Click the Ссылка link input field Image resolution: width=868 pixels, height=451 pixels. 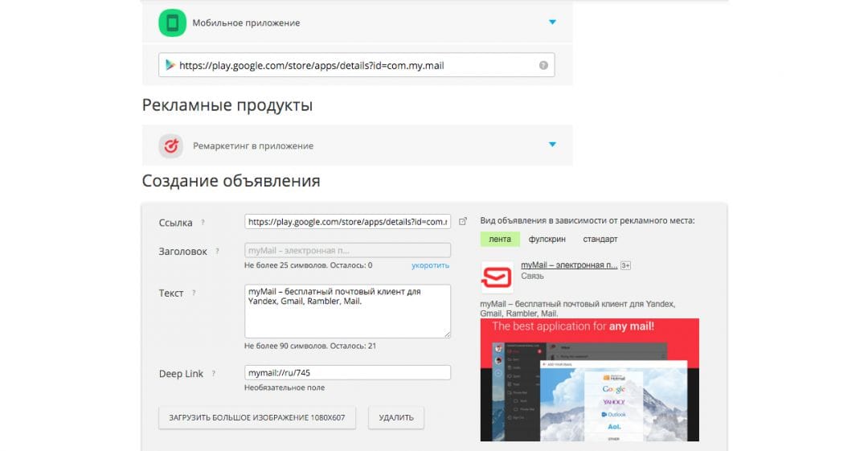(x=348, y=222)
